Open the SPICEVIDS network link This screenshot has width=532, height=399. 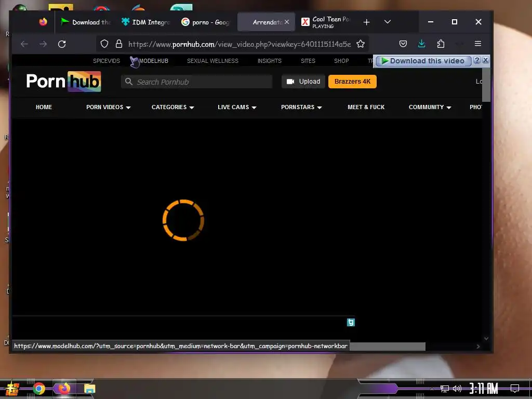[107, 61]
